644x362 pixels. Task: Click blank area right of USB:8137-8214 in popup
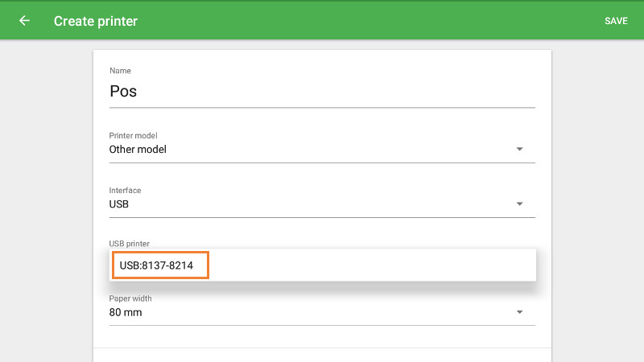click(x=370, y=265)
